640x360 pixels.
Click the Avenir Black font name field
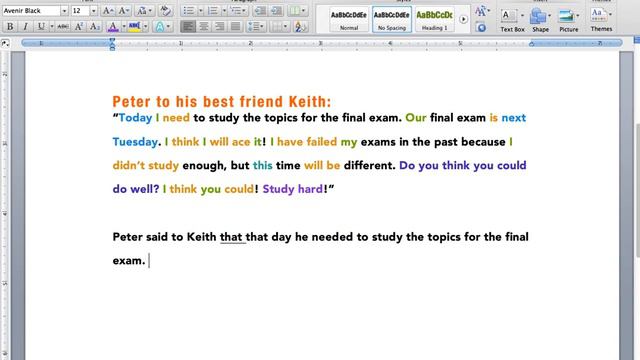point(31,11)
